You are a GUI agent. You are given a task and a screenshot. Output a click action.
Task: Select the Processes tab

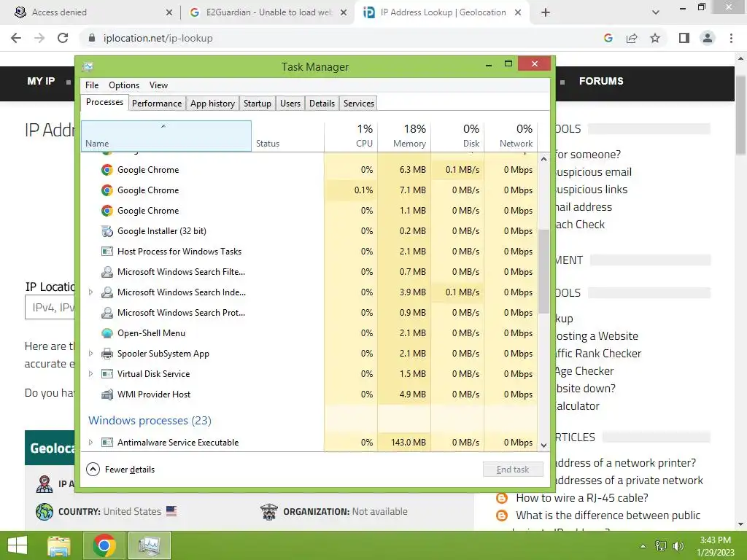coord(104,102)
